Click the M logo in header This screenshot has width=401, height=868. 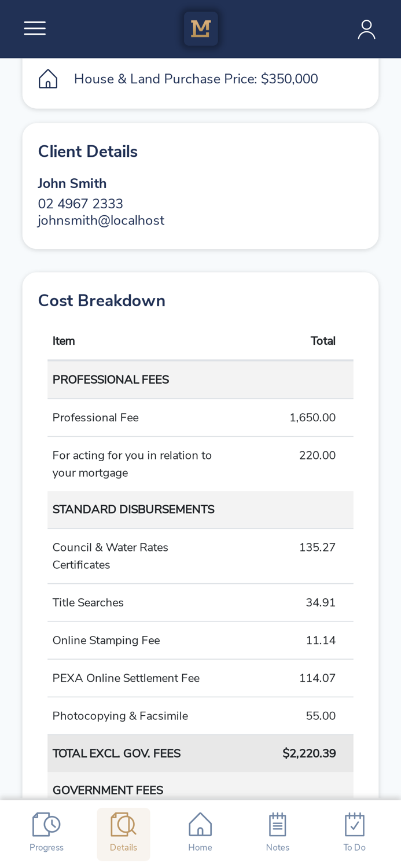coord(201,28)
